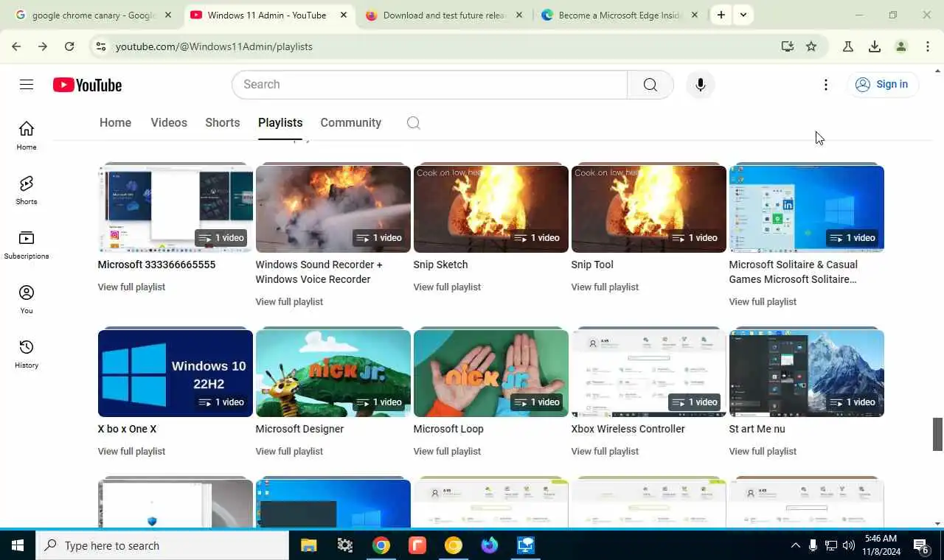944x560 pixels.
Task: Open the X bo x One X title
Action: coord(127,429)
